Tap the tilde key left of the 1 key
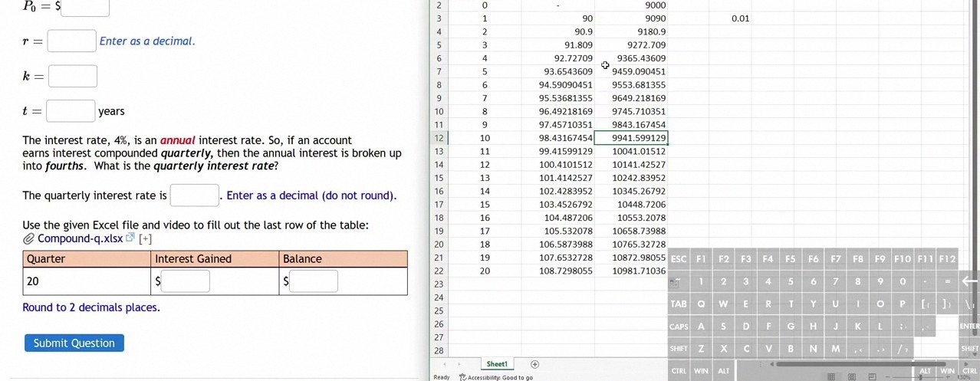 tap(678, 281)
